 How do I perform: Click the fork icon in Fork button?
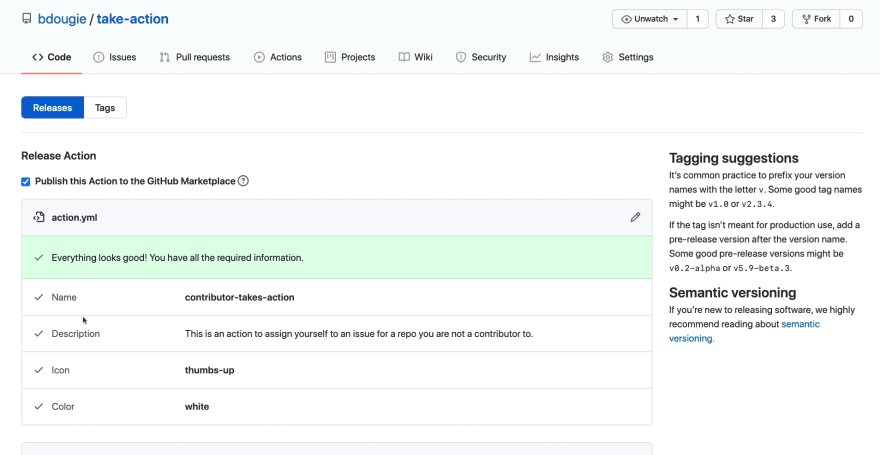point(806,19)
